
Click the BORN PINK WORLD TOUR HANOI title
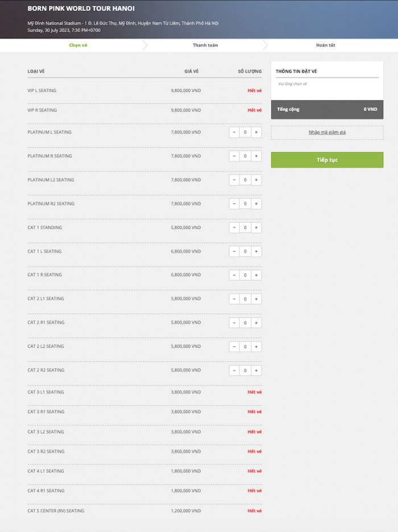point(81,9)
